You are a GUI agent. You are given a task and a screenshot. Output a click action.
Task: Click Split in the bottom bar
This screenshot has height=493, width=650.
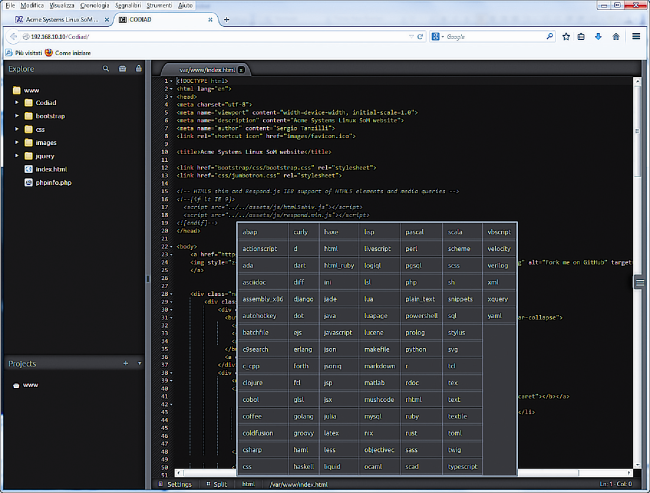(x=217, y=484)
